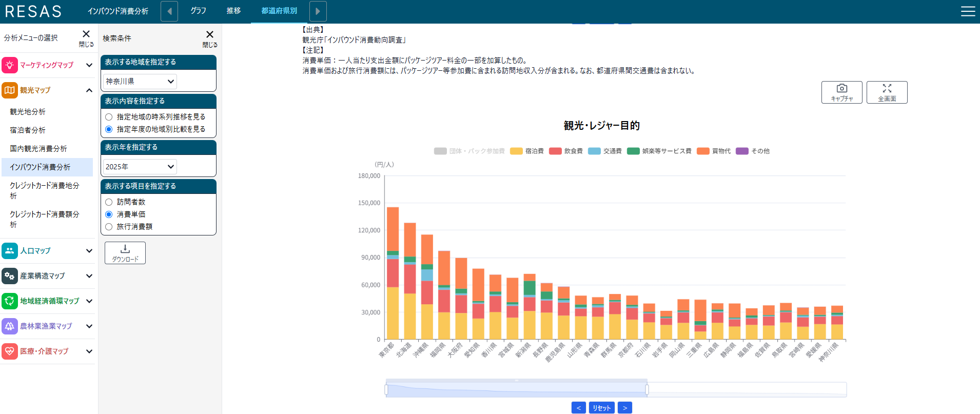This screenshot has height=414, width=980.
Task: Toggle the 買物代 legend color swatch
Action: coord(703,151)
